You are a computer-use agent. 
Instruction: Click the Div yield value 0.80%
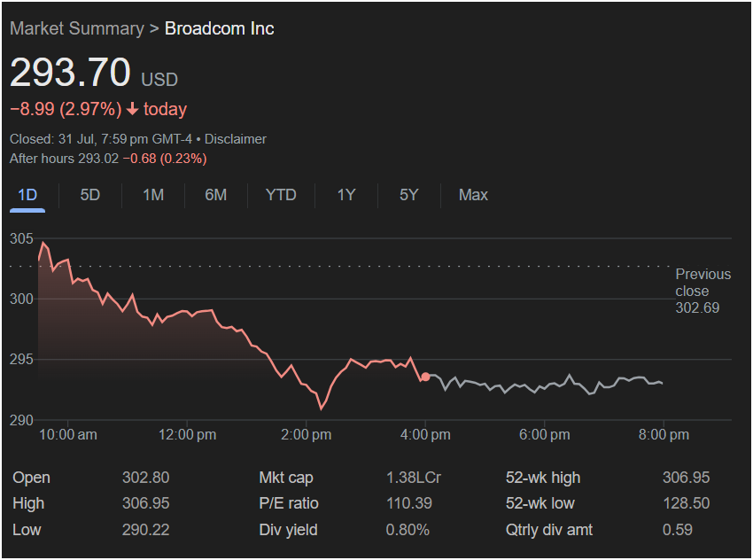click(408, 530)
